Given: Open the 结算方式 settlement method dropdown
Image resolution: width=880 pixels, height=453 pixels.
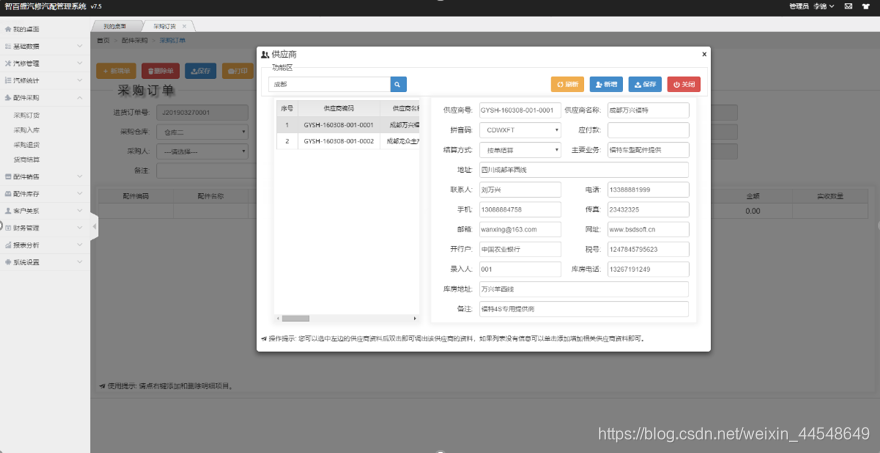Looking at the screenshot, I should (520, 150).
